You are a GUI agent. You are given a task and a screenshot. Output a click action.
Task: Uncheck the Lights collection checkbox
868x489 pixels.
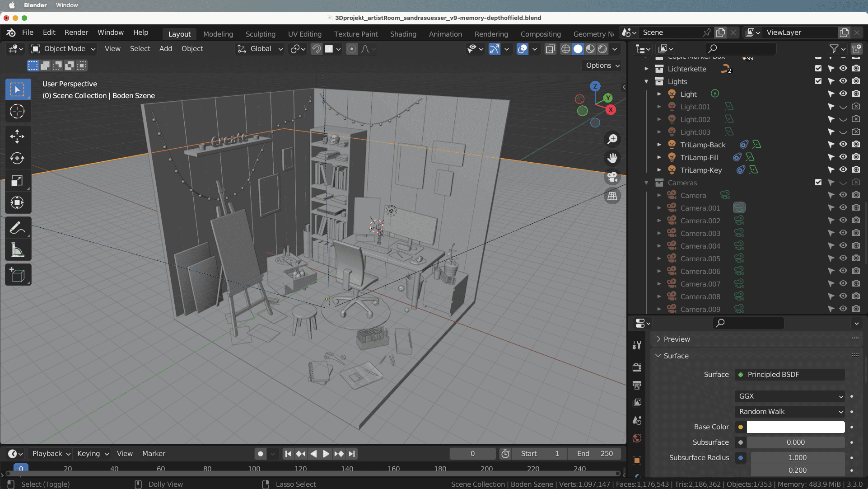coord(818,81)
